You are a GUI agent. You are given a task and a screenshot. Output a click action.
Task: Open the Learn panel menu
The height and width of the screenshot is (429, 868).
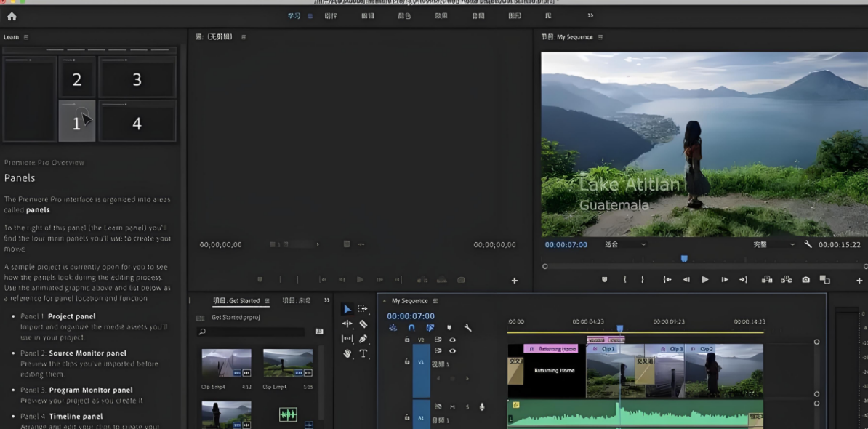[x=26, y=37]
